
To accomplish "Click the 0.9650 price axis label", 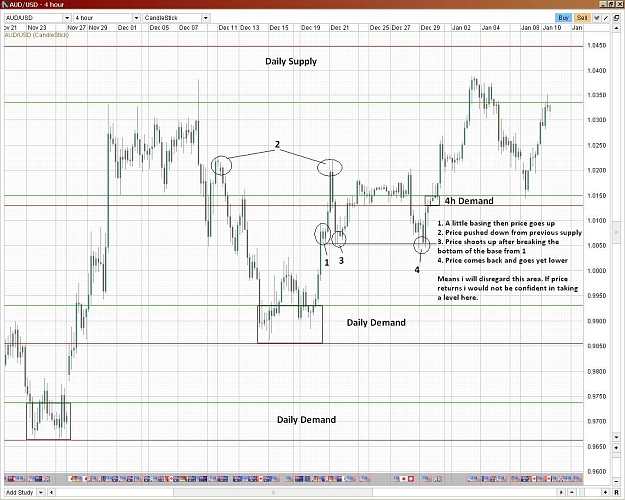I will click(596, 447).
